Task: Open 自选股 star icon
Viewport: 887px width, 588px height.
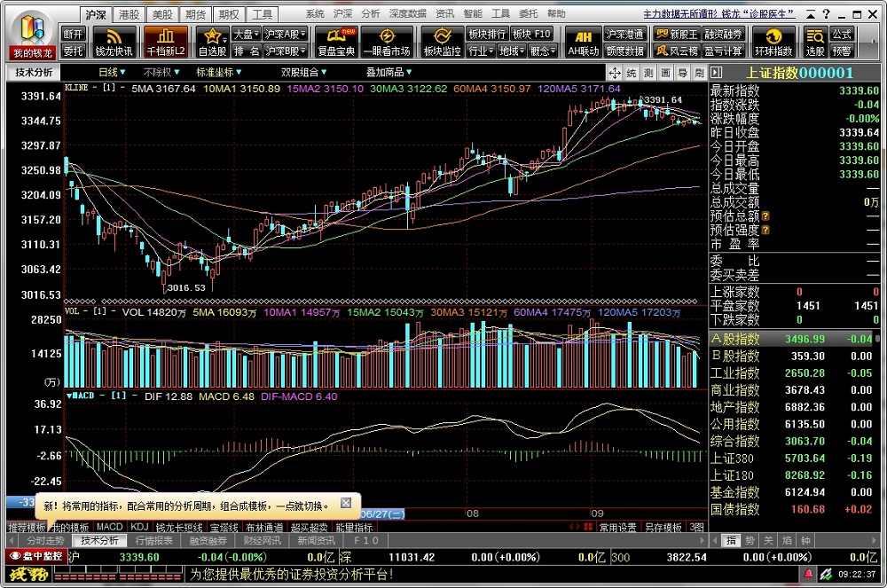Action: pyautogui.click(x=212, y=41)
